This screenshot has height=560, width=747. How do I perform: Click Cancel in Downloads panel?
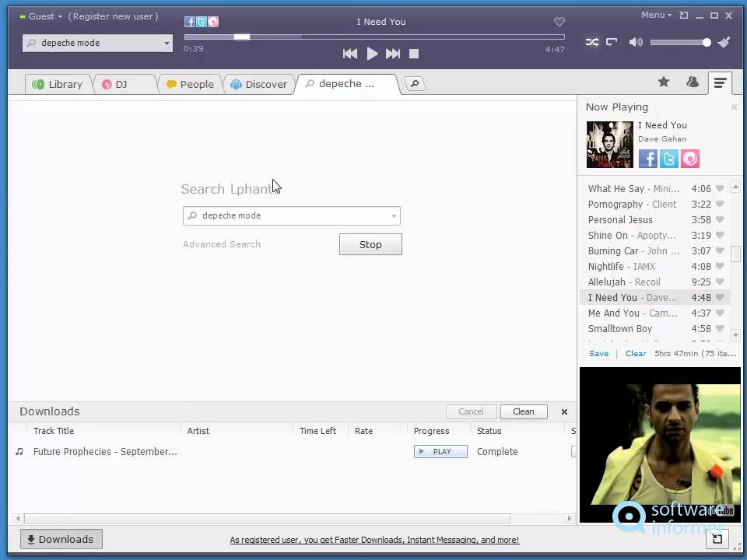click(x=471, y=411)
